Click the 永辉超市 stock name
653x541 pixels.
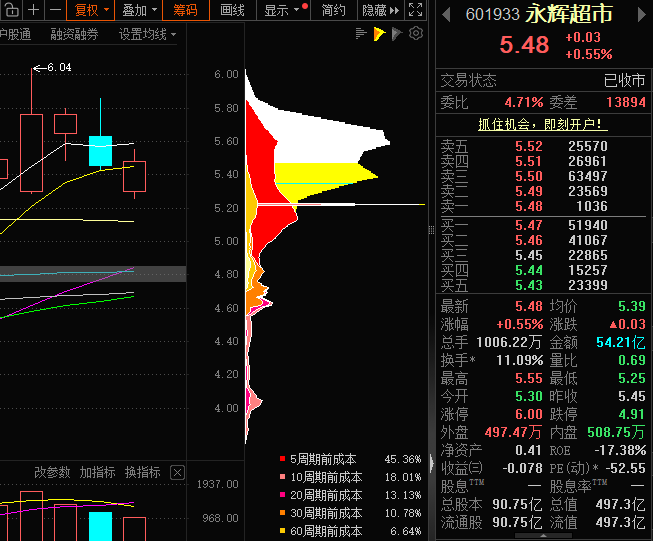click(568, 14)
